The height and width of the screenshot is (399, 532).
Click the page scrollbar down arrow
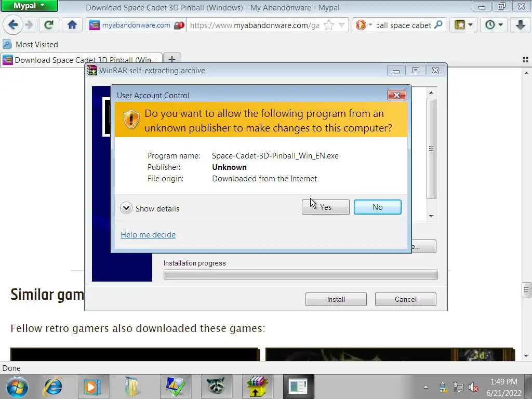pos(526,356)
